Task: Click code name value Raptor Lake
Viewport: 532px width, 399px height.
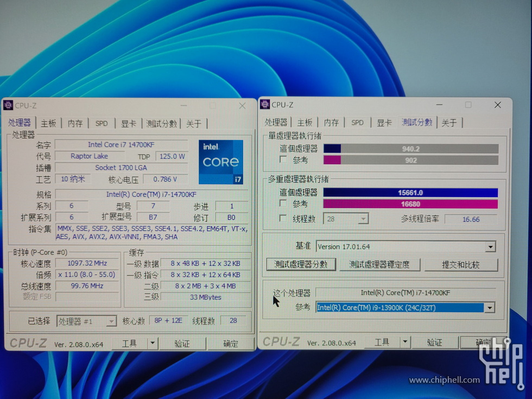Action: tap(90, 156)
